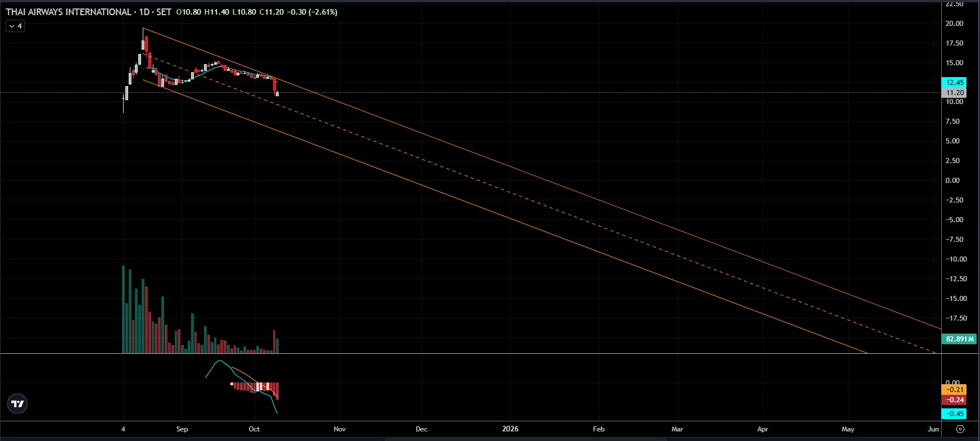Select the high value H11.40
The height and width of the screenshot is (441, 980).
click(216, 12)
